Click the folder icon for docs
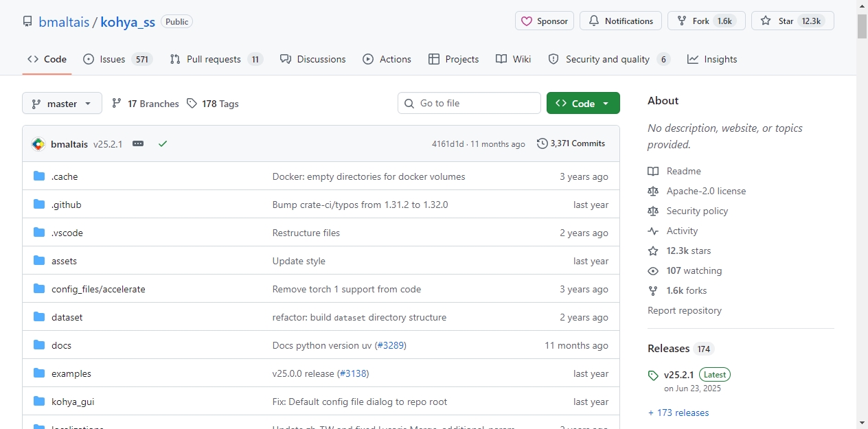 coord(39,345)
